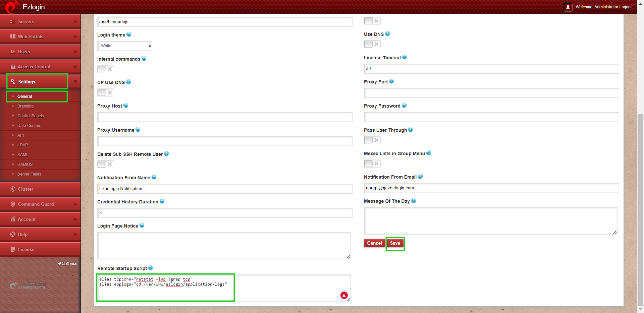Toggle Mexec Lists in Group Menu switch

tap(372, 164)
